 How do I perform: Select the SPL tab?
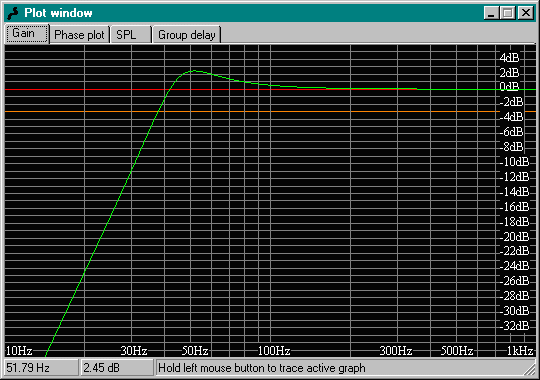131,35
